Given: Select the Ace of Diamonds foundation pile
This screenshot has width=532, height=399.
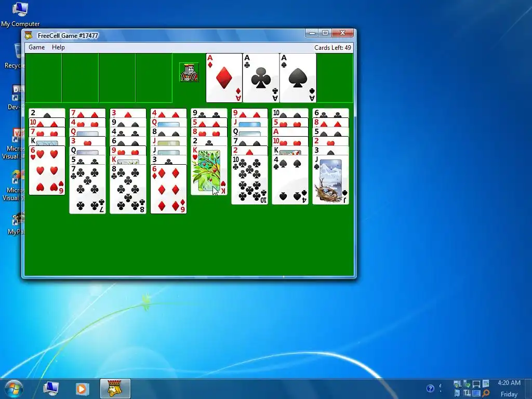Looking at the screenshot, I should [x=224, y=78].
